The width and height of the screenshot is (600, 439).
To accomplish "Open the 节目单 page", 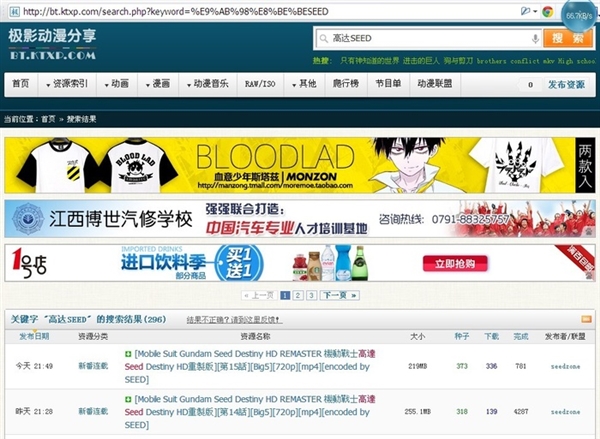I will (x=388, y=84).
